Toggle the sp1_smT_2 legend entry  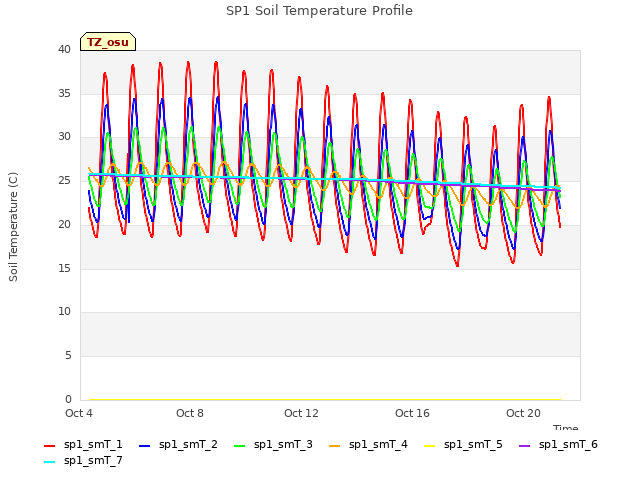(178, 444)
